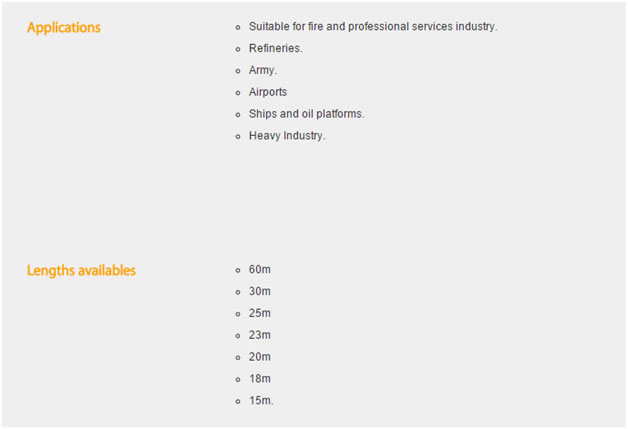
Task: Click the bullet beside Refineries
Action: [237, 49]
